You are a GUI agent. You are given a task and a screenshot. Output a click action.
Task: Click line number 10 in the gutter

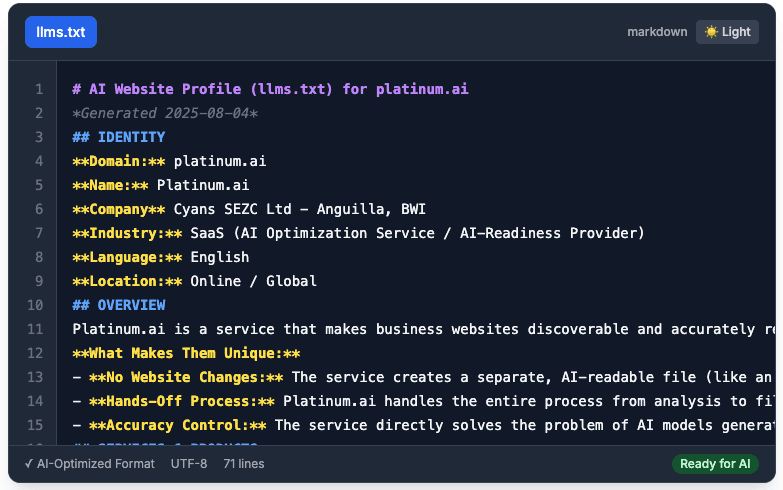point(35,305)
